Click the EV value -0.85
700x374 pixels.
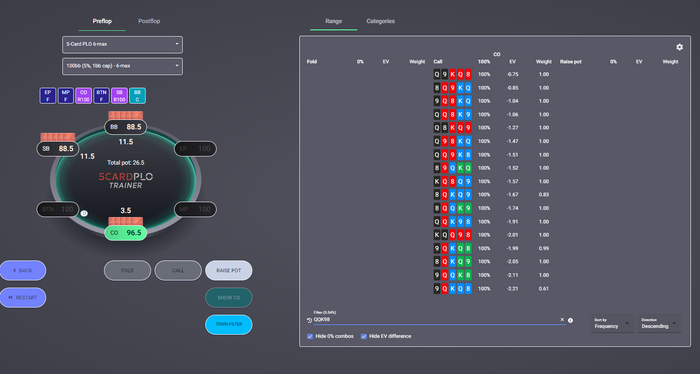click(512, 88)
